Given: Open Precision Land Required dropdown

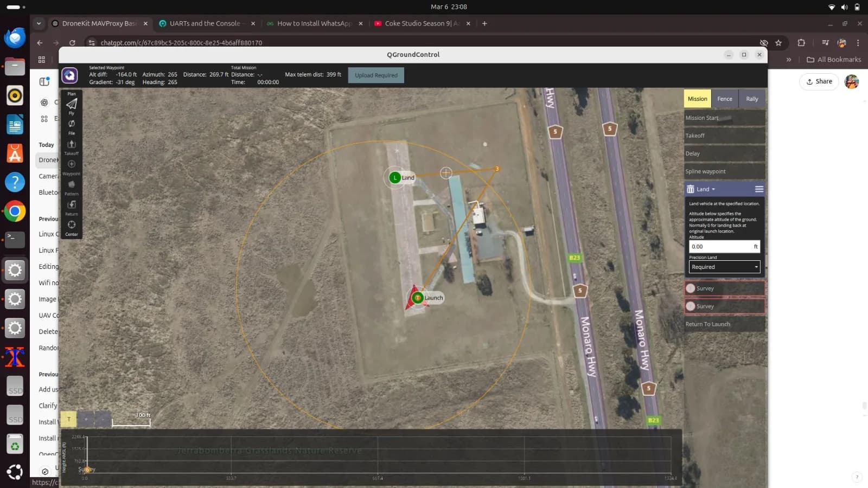Looking at the screenshot, I should [x=724, y=267].
